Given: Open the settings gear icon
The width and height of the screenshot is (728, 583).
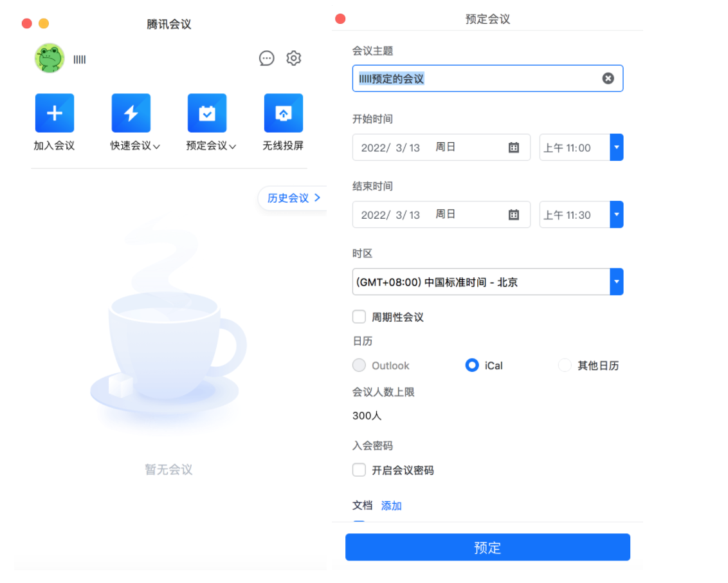Looking at the screenshot, I should (293, 58).
